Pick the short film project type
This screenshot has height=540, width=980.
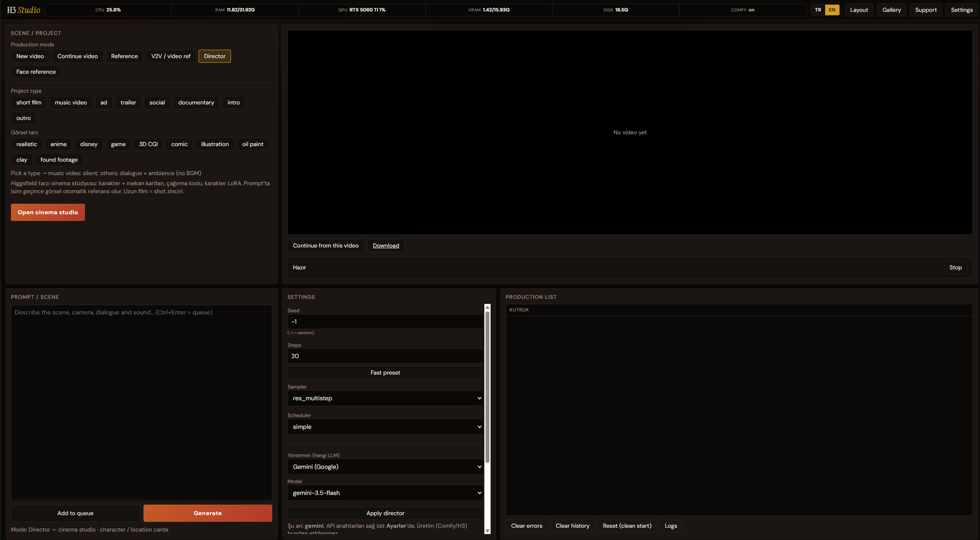(x=29, y=103)
